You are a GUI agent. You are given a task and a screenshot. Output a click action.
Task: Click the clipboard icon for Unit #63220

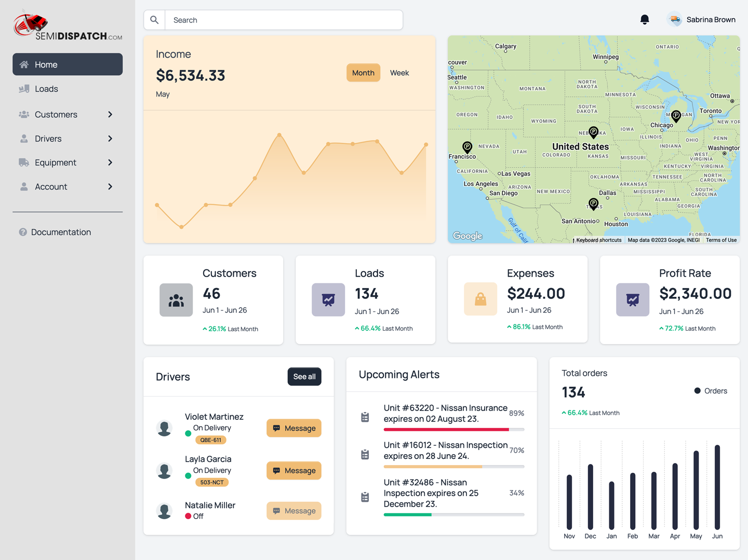coord(365,417)
